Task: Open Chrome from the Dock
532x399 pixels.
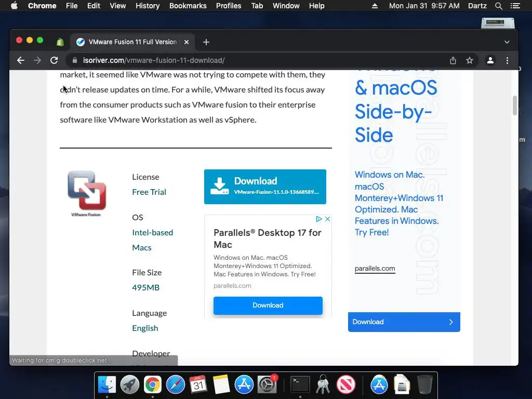Action: pyautogui.click(x=152, y=384)
